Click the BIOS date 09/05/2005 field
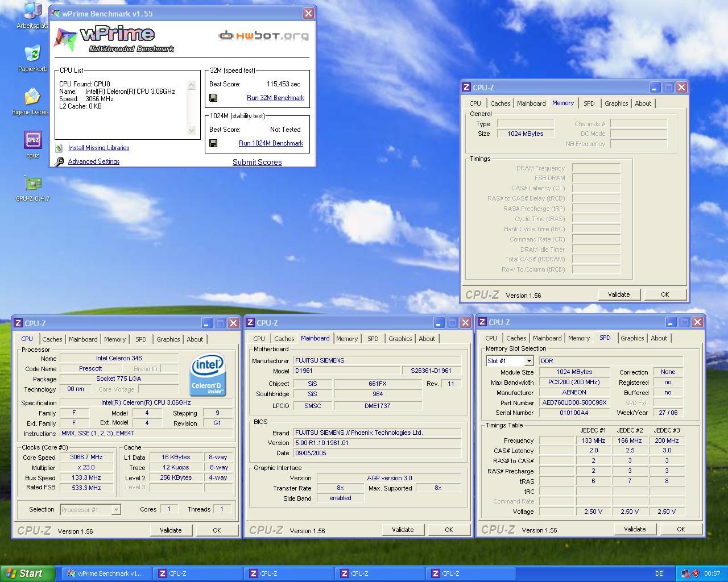The width and height of the screenshot is (728, 582). point(377,454)
